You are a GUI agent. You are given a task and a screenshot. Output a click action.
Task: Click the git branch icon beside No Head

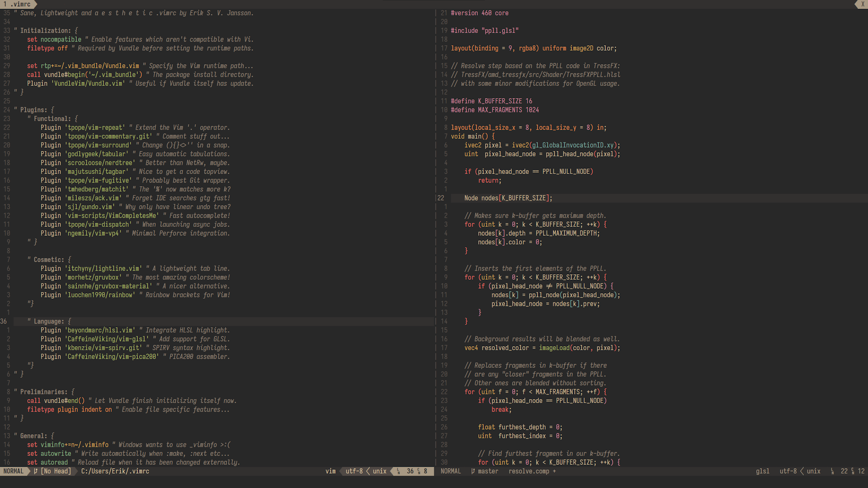(36, 471)
